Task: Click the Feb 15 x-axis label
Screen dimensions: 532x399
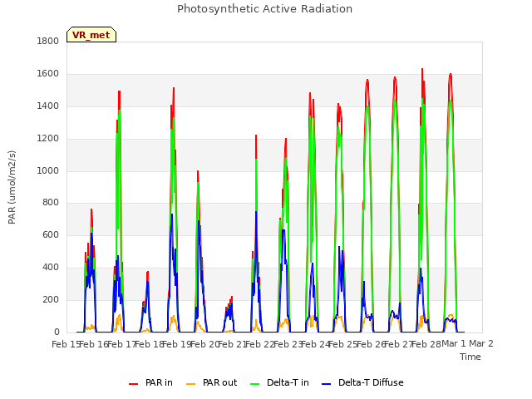Action: 65,344
